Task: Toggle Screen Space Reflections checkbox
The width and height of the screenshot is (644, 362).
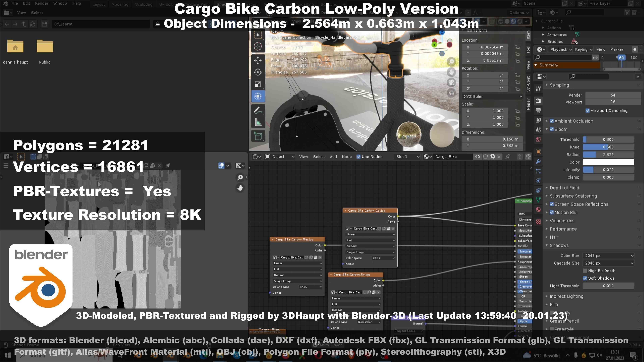Action: tap(552, 204)
